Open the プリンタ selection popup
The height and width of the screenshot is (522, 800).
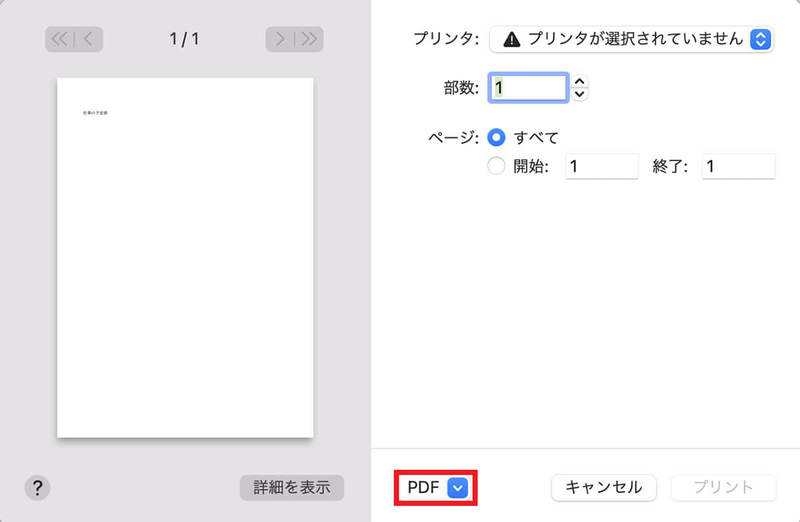(632, 39)
